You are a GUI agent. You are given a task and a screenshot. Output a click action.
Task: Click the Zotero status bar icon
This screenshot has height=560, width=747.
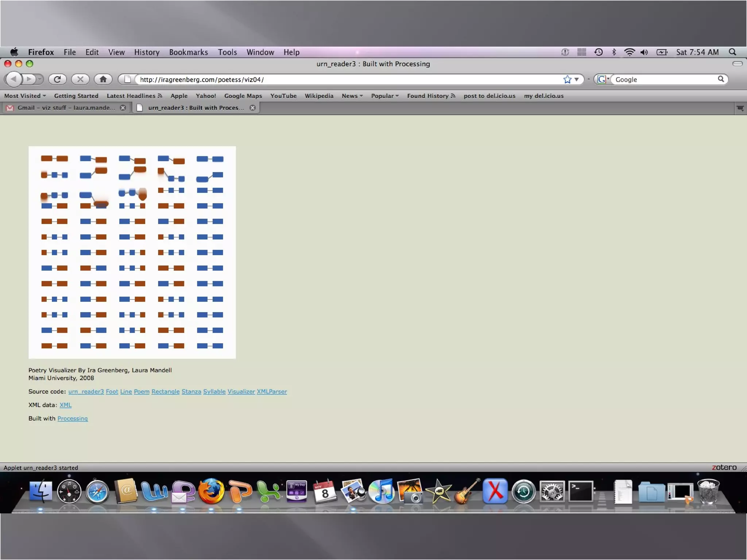tap(724, 467)
